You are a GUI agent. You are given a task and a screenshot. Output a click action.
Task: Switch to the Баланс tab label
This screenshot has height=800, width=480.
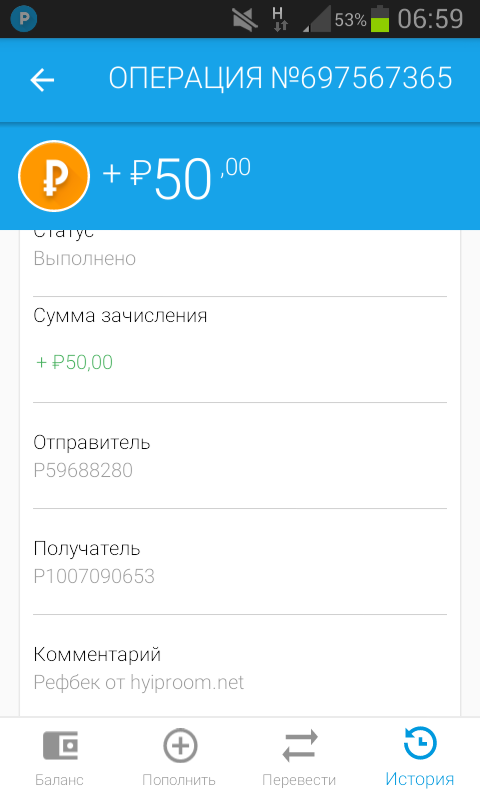point(59,780)
